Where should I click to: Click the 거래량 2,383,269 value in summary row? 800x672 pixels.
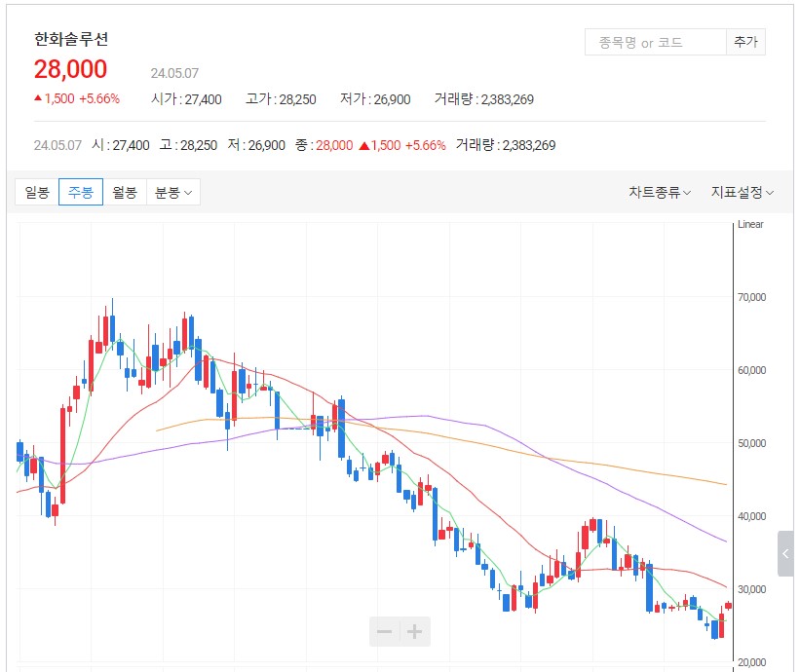pos(526,146)
